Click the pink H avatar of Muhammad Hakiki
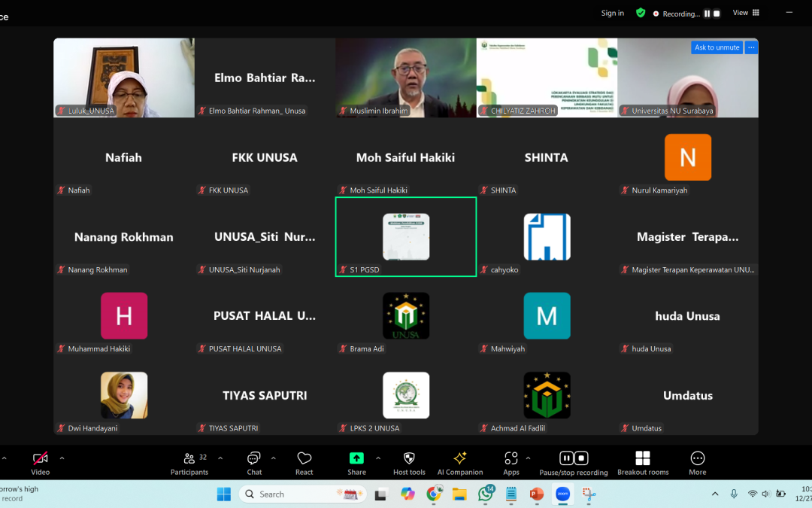 (x=124, y=315)
